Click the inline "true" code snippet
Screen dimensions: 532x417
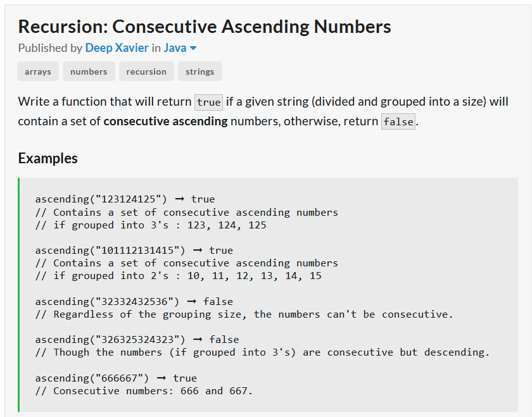tap(208, 103)
